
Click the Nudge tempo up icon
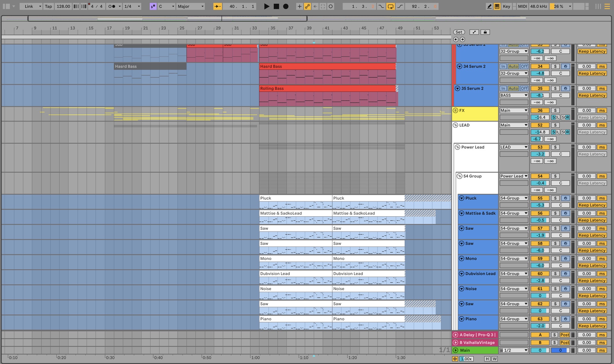[x=84, y=6]
